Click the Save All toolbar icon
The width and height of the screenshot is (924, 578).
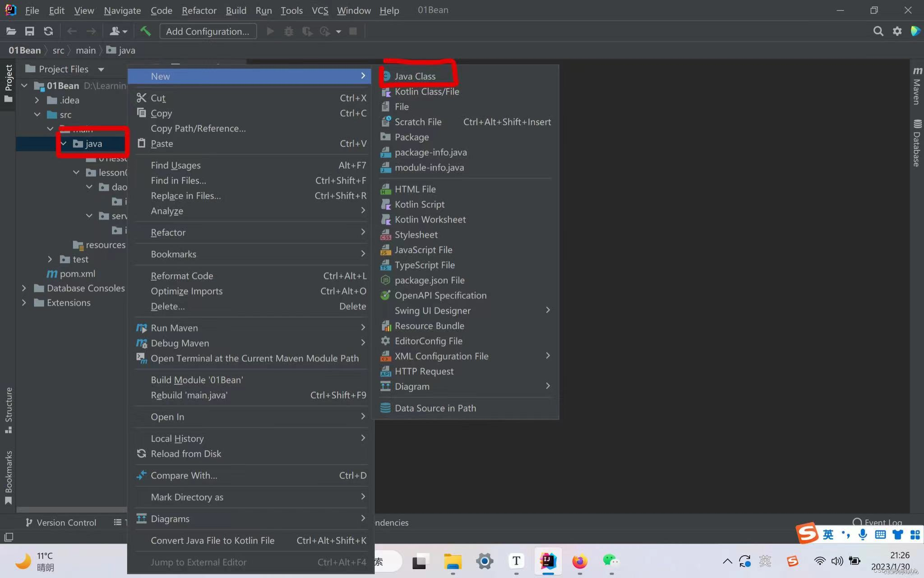(30, 31)
